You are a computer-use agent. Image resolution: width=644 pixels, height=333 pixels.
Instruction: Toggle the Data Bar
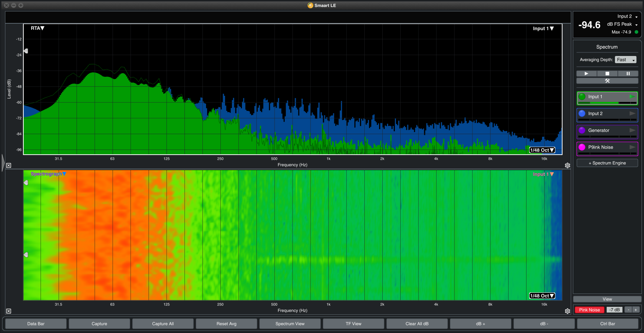coord(36,324)
